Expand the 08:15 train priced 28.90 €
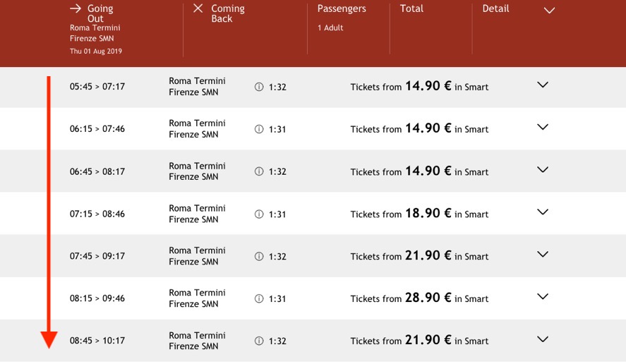 point(543,296)
